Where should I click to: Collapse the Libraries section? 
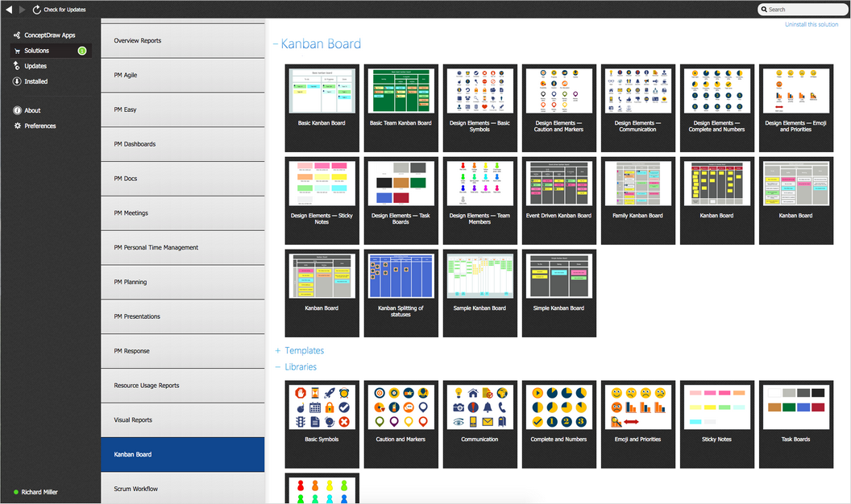point(278,367)
